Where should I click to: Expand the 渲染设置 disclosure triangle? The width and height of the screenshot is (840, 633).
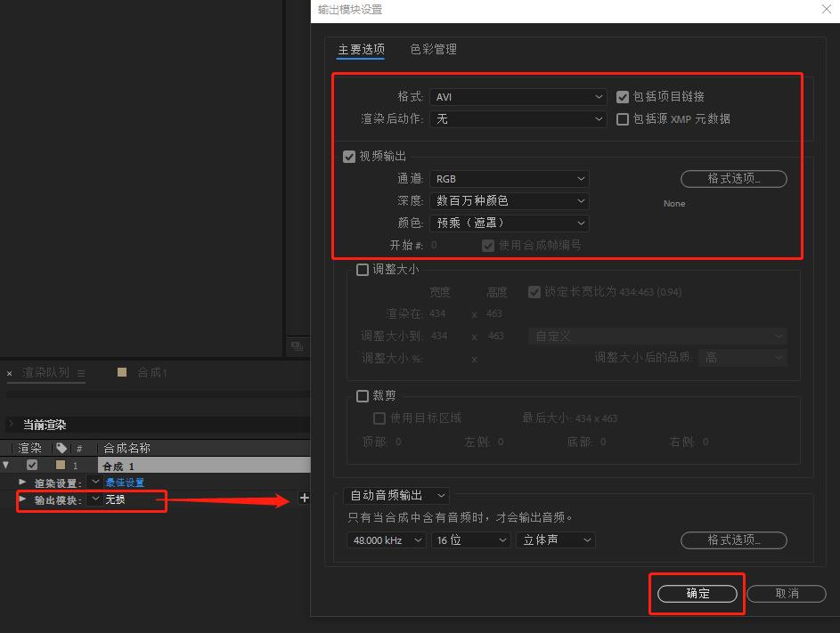click(21, 482)
